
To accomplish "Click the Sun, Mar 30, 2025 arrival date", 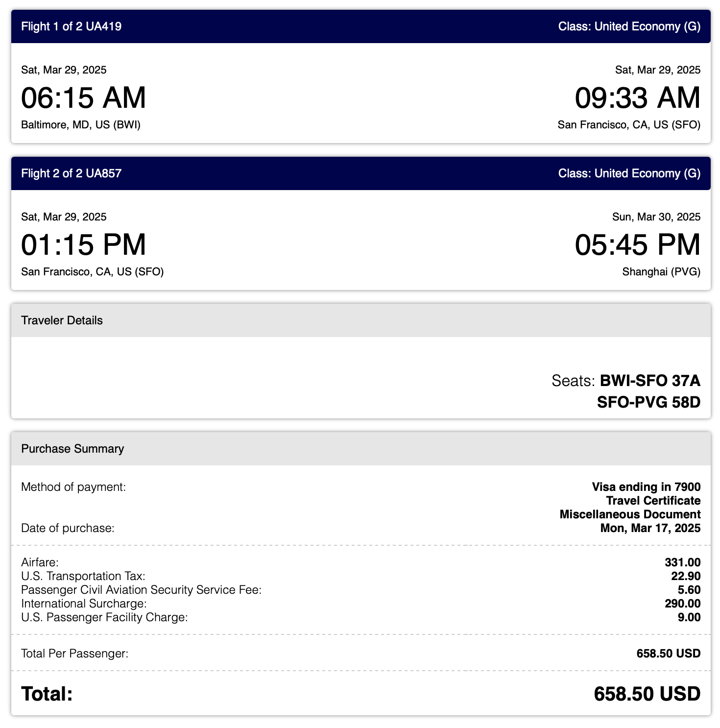I will pyautogui.click(x=656, y=217).
